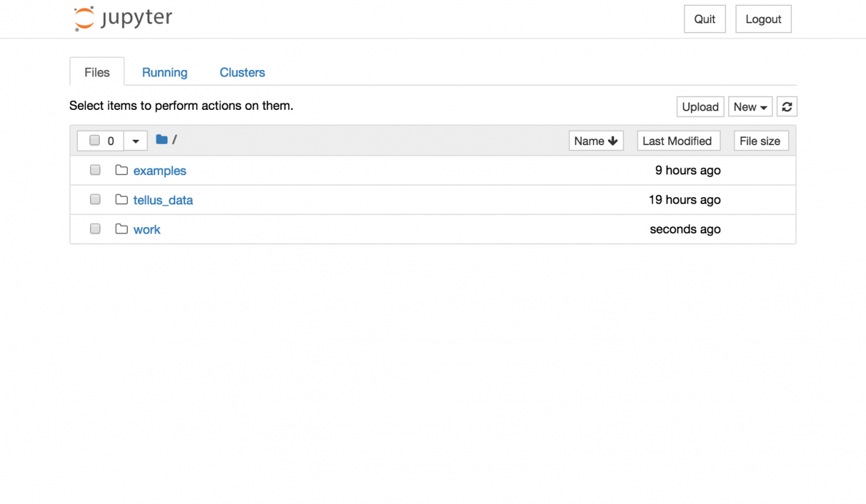Click the Upload button
Screen dimensions: 866x504
point(700,107)
